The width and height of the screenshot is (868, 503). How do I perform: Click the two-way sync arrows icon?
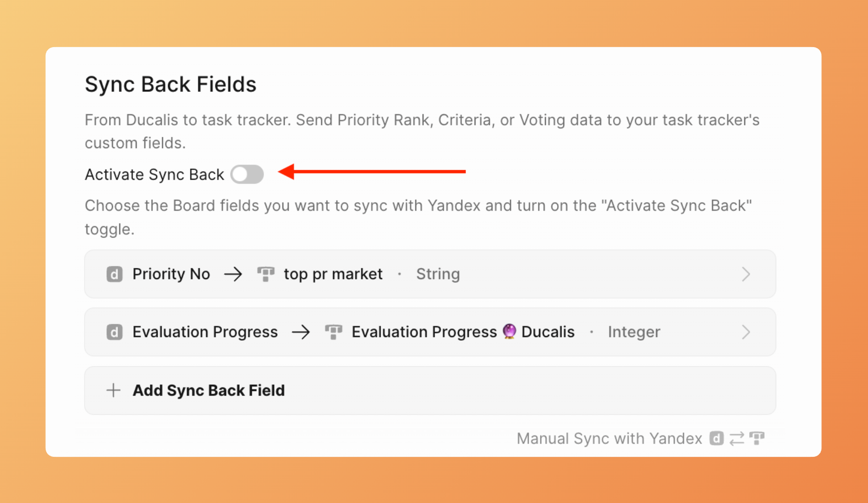736,439
